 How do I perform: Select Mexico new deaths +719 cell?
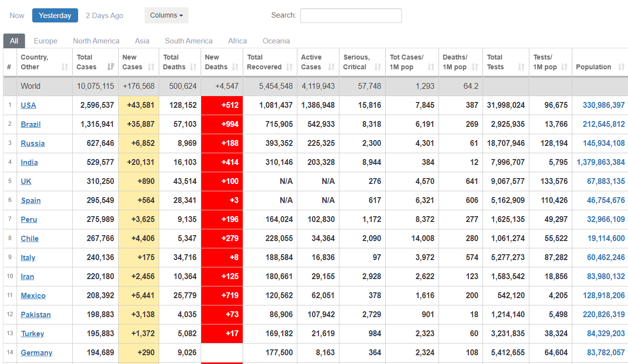(x=222, y=296)
